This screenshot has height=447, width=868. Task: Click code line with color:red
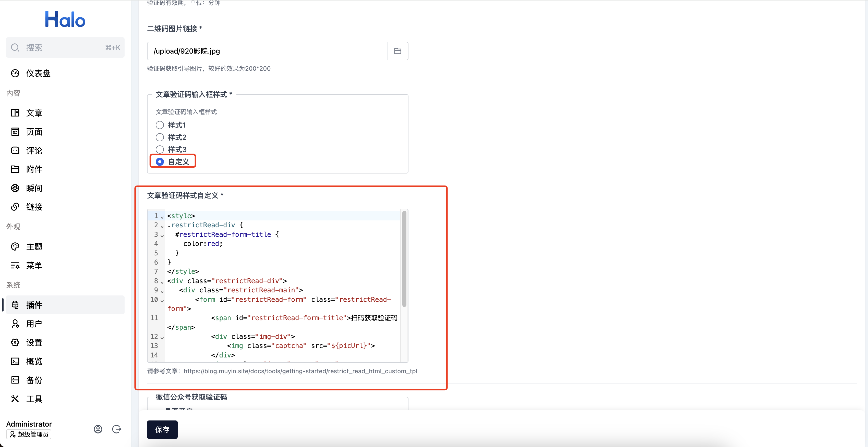[203, 244]
